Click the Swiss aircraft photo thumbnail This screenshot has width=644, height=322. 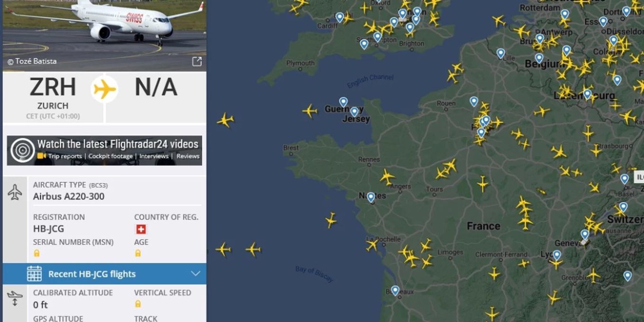pyautogui.click(x=104, y=29)
